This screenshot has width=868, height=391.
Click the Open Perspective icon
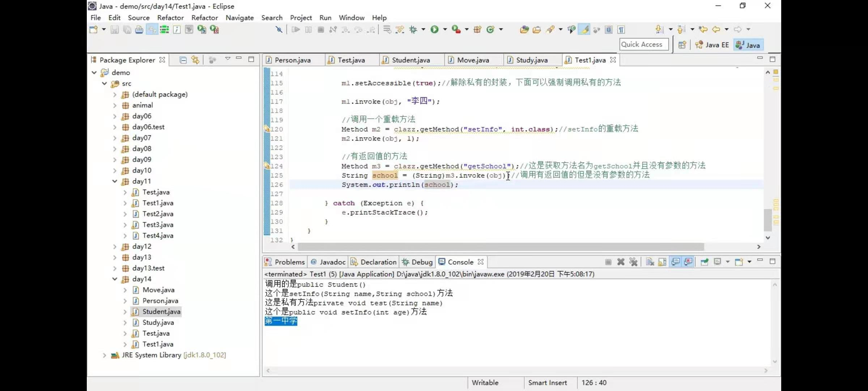click(682, 45)
